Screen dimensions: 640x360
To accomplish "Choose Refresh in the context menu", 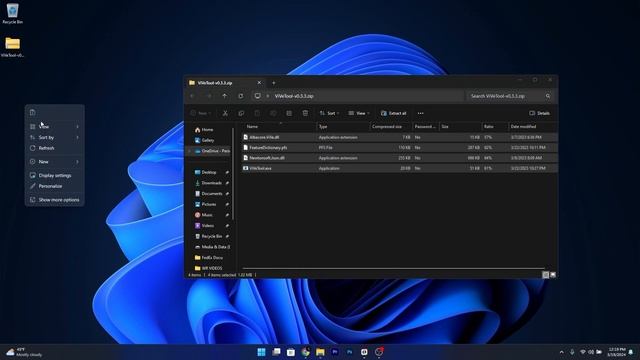I will click(x=54, y=148).
